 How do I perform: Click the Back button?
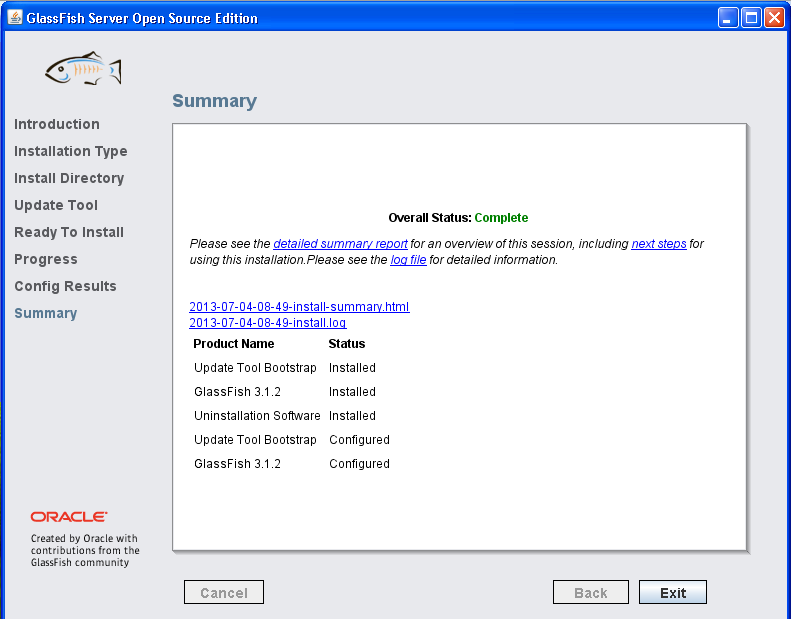point(591,592)
